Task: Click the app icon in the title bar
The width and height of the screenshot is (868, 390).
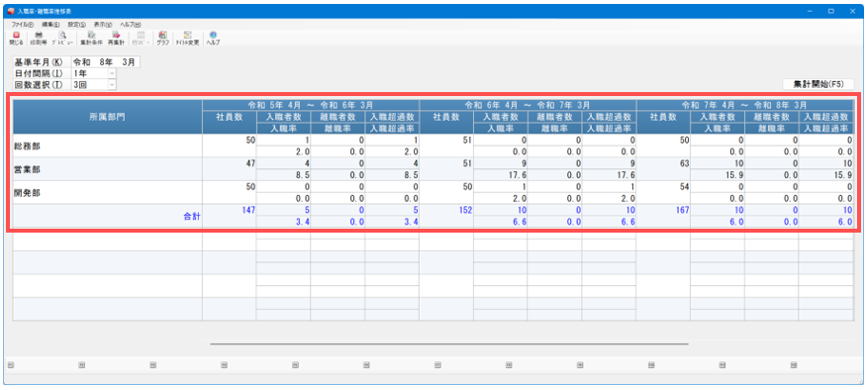Action: pos(11,11)
